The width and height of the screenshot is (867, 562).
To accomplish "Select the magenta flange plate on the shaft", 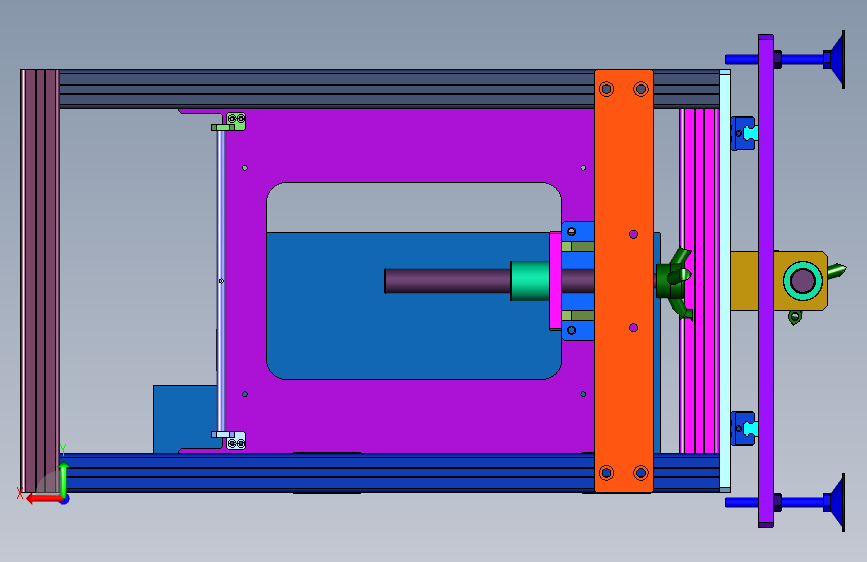I will [555, 281].
